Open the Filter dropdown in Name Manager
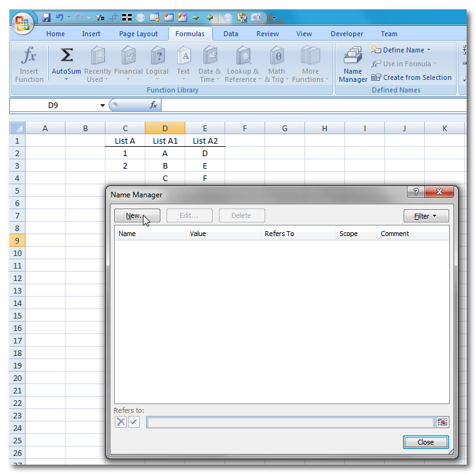476x474 pixels. point(426,216)
